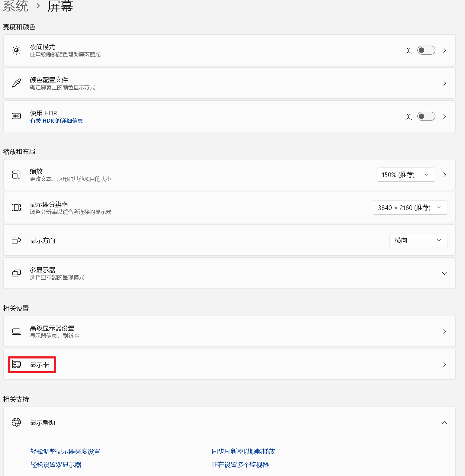Open 显示卡 row chevron arrow
Screen dimensions: 465x476
(444, 364)
